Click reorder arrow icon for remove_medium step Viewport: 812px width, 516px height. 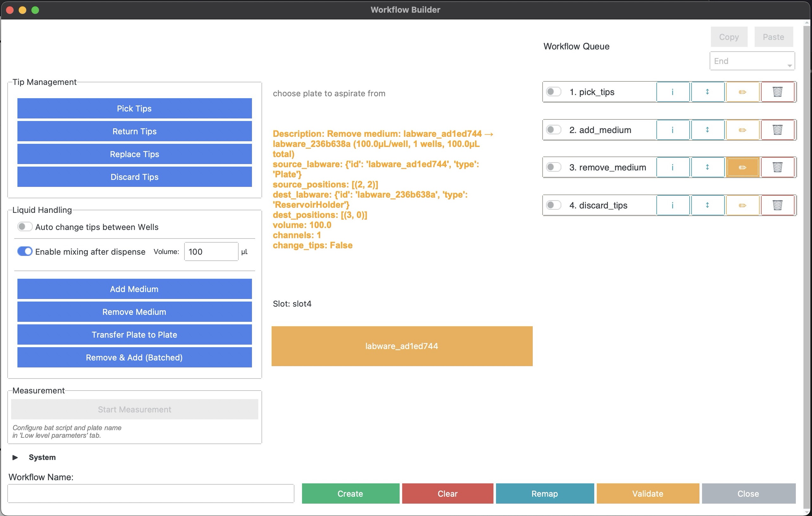(707, 168)
